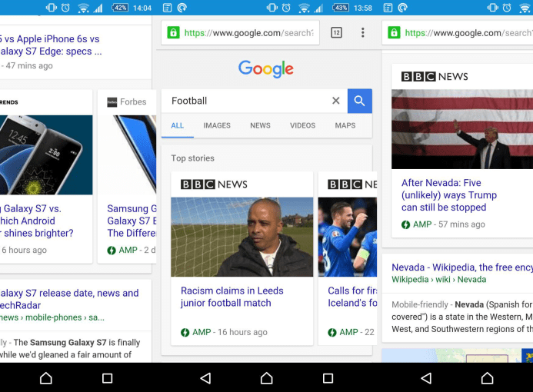Tap right phone google.com address bar
This screenshot has height=392, width=533.
[458, 32]
